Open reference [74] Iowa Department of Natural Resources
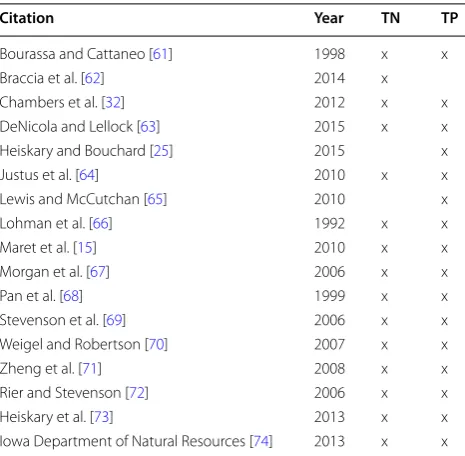This screenshot has width=465, height=456. (x=261, y=441)
